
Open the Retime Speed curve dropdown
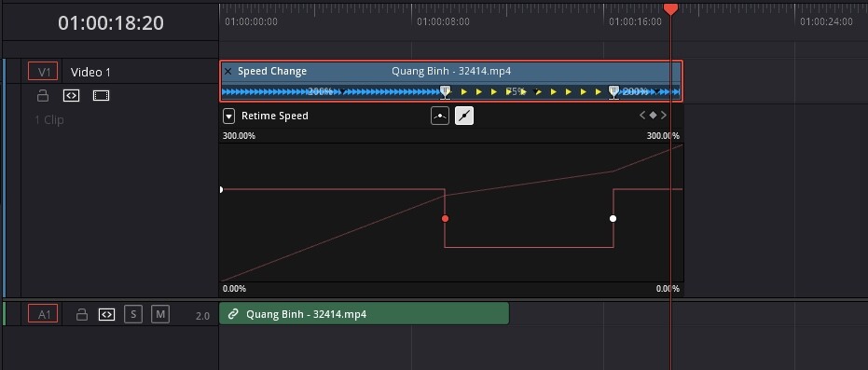coord(228,116)
